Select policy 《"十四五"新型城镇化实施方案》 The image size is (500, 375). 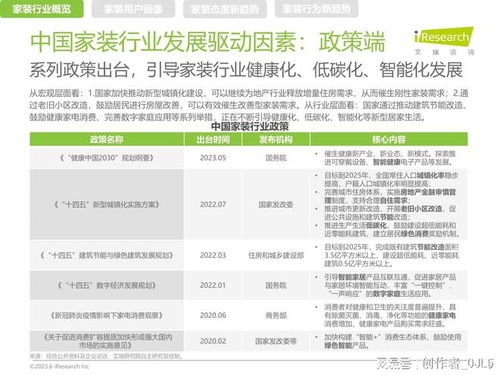pos(106,204)
